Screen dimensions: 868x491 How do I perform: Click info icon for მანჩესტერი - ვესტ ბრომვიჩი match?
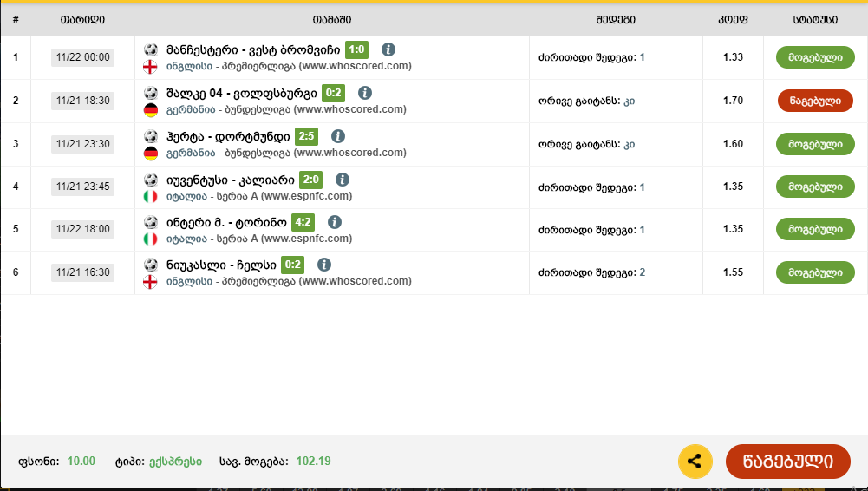pyautogui.click(x=388, y=49)
